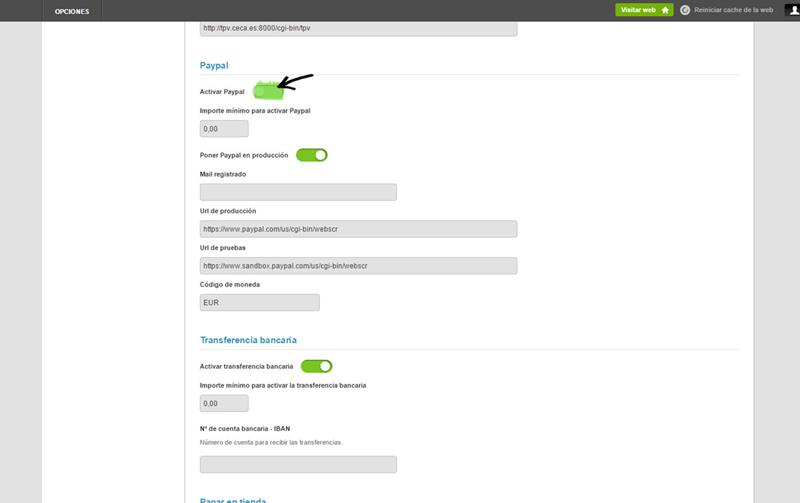Select the Url de producción field

[x=358, y=229]
